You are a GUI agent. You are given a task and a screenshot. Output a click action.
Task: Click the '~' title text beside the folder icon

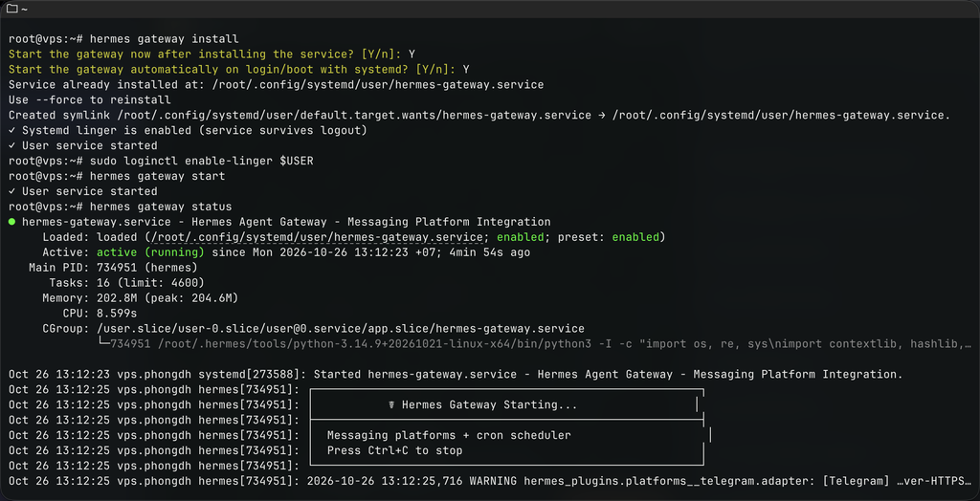(24, 9)
